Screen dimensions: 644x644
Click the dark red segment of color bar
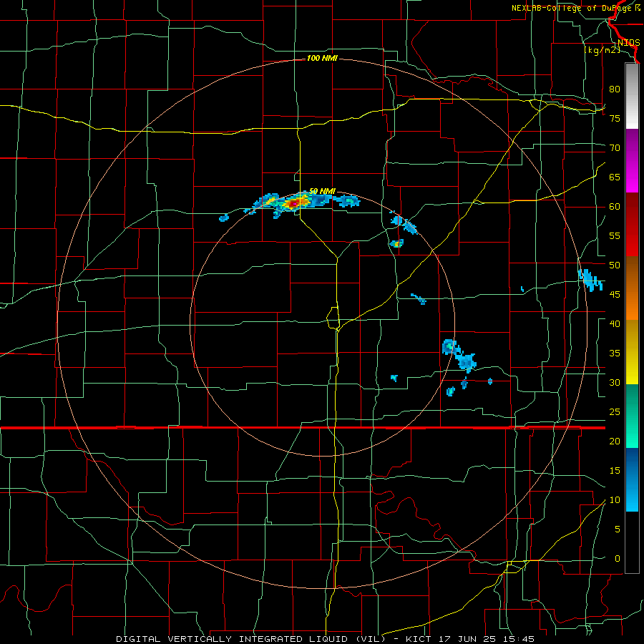(632, 224)
